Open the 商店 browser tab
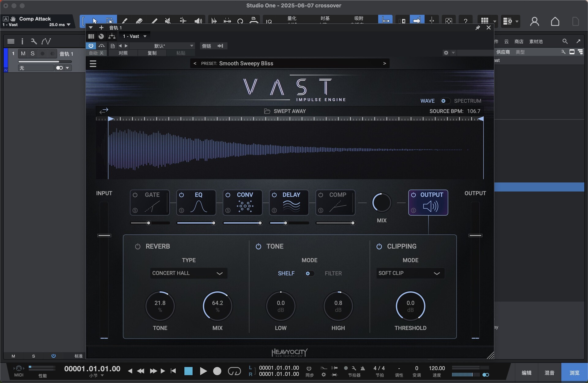588x383 pixels. (x=519, y=41)
